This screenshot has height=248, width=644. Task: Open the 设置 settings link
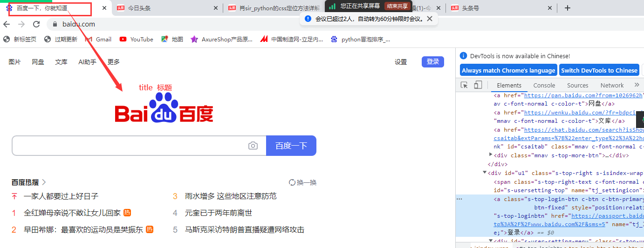pyautogui.click(x=401, y=62)
